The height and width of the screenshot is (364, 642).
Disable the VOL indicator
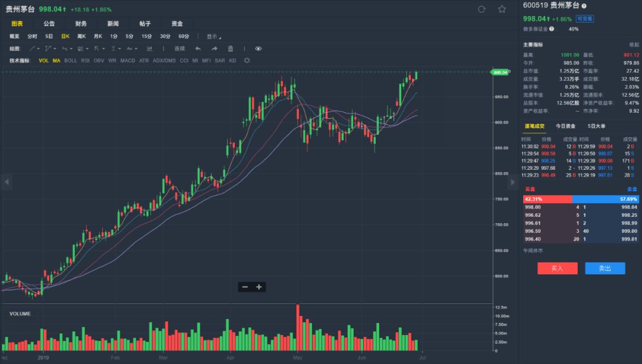[x=43, y=61]
